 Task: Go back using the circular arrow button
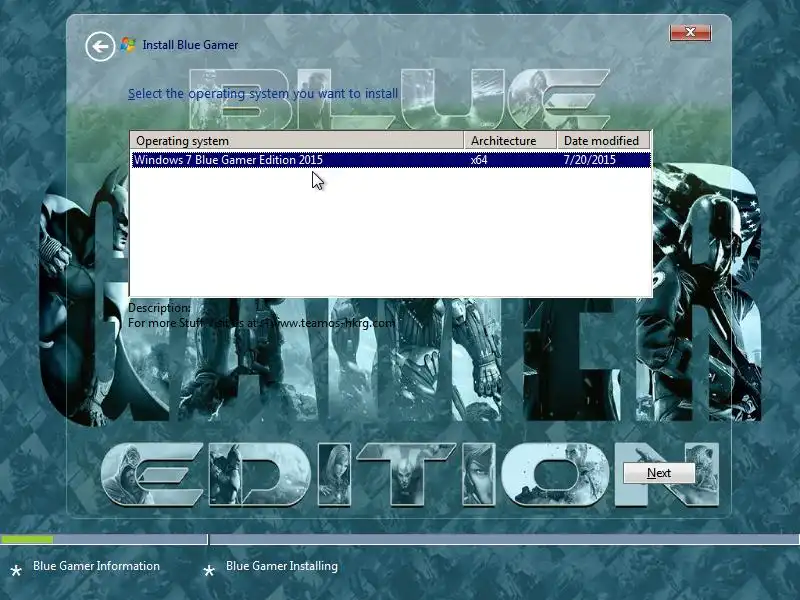[100, 46]
